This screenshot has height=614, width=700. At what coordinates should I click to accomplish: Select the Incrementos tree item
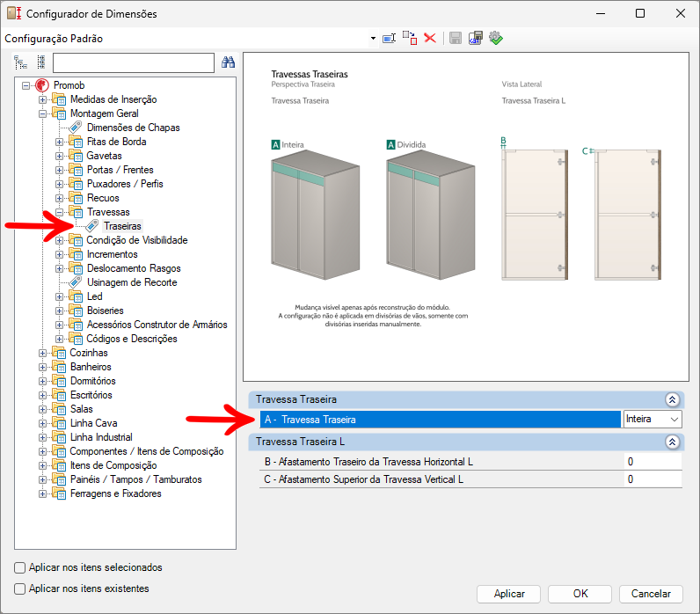[112, 254]
